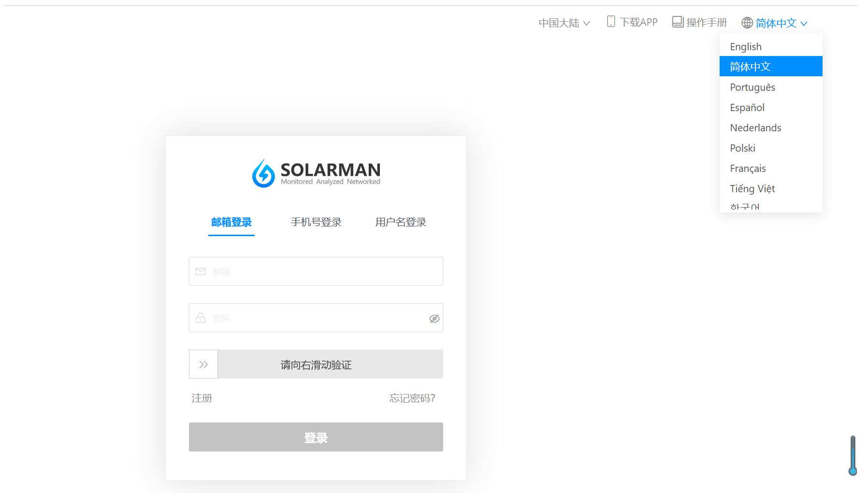Select English from the language menu
Image resolution: width=868 pixels, height=493 pixels.
click(x=771, y=46)
